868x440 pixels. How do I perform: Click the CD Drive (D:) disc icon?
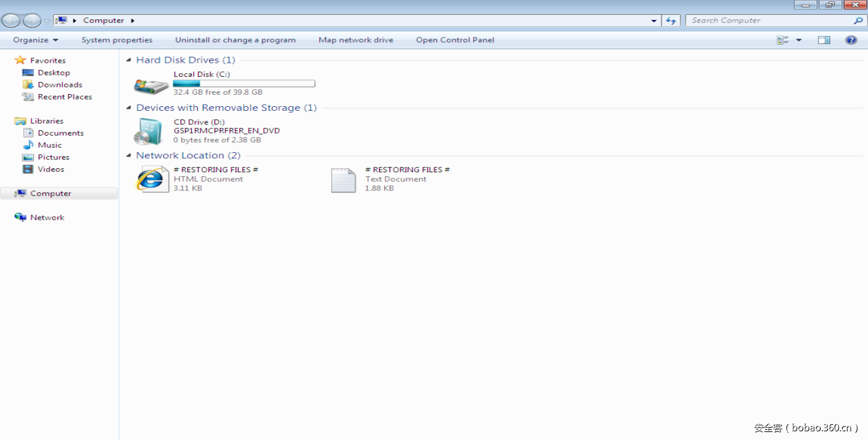point(148,132)
